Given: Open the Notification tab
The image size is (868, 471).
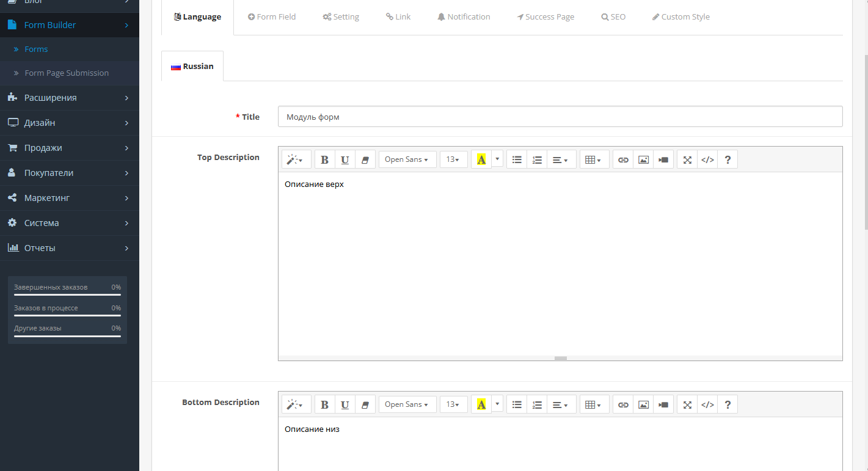Looking at the screenshot, I should pyautogui.click(x=464, y=17).
